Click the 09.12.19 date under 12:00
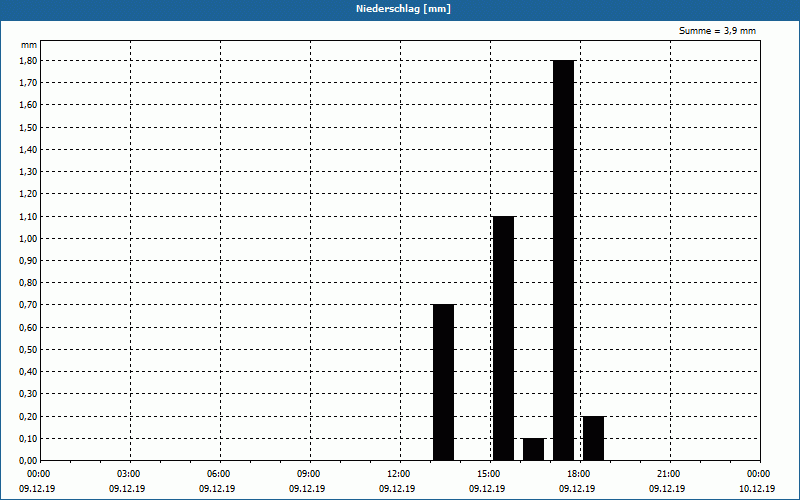 (x=397, y=489)
